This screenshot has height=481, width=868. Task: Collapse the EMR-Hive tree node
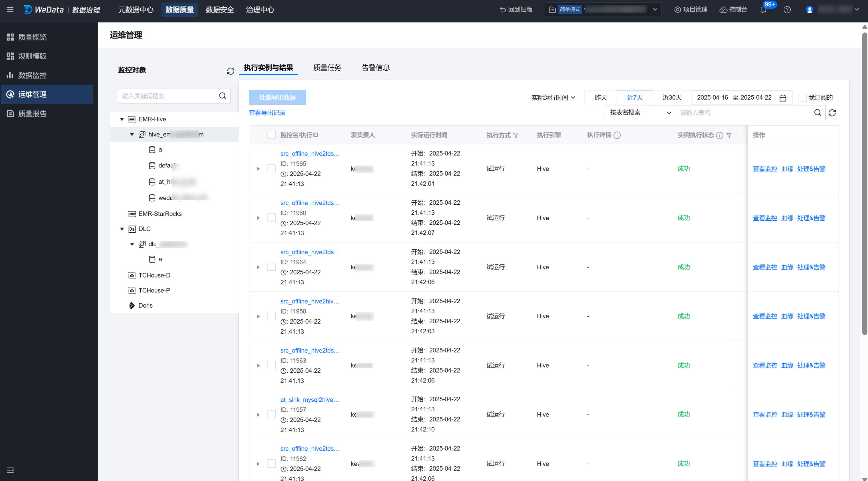pos(122,119)
